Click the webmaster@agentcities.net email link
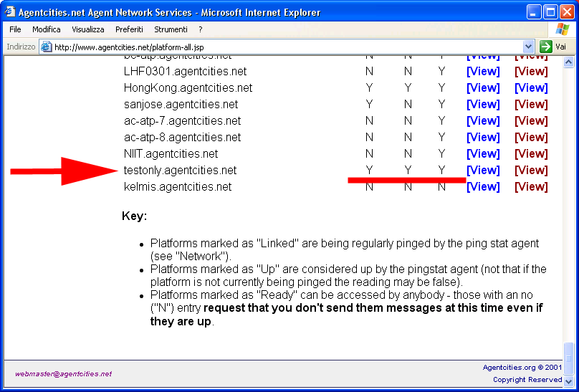The width and height of the screenshot is (579, 392). [64, 373]
